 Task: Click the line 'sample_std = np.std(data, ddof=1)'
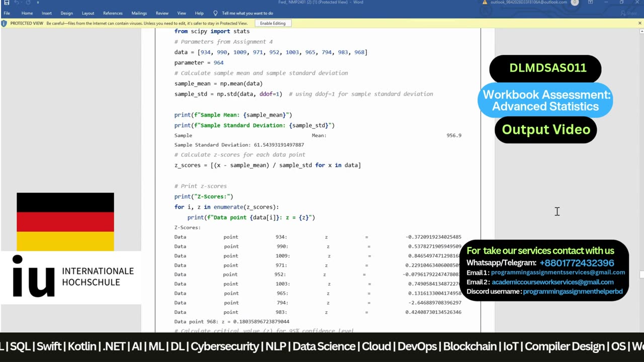click(228, 94)
